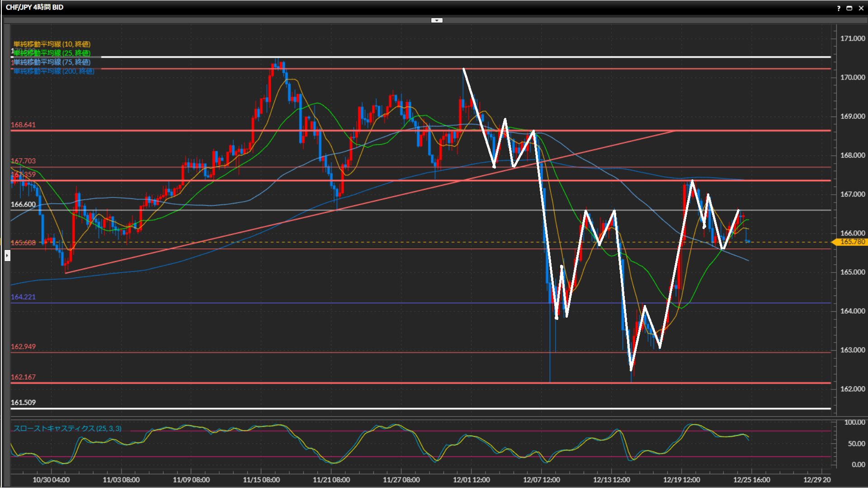
Task: Expand the collapsed toolbar arrow at top
Action: point(437,20)
